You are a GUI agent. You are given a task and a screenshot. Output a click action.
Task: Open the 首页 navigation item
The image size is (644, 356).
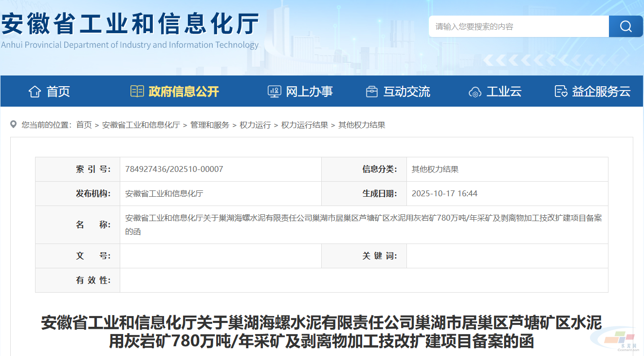(x=58, y=91)
